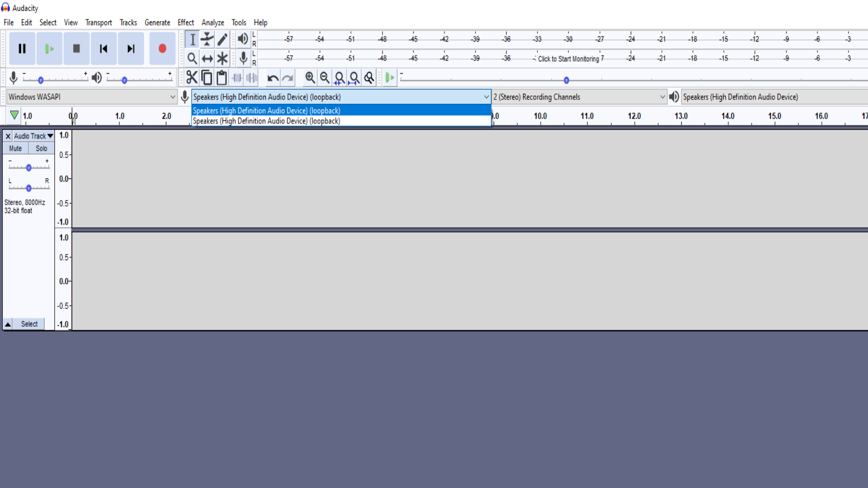868x488 pixels.
Task: Click the Select button in the track panel
Action: [29, 324]
